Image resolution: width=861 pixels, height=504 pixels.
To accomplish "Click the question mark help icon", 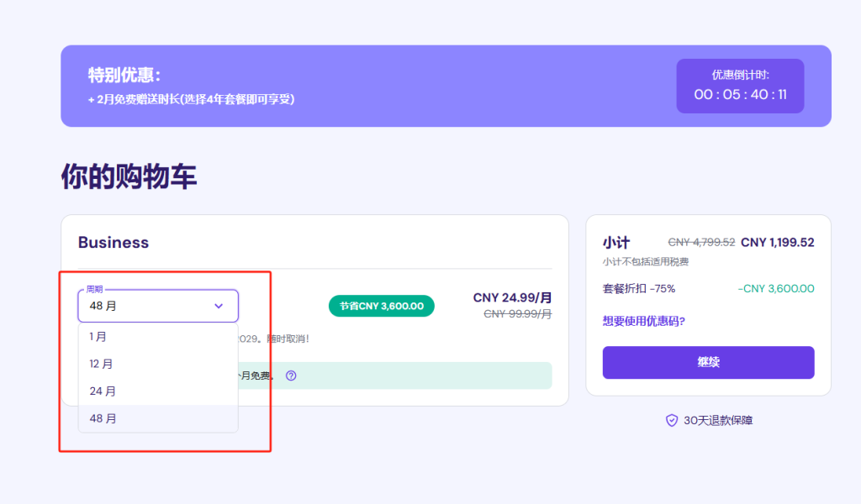I will [x=290, y=375].
